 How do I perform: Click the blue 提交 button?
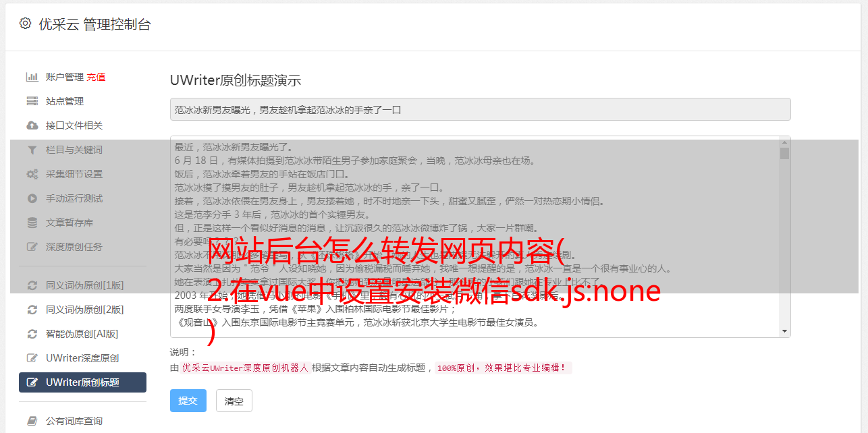point(188,401)
